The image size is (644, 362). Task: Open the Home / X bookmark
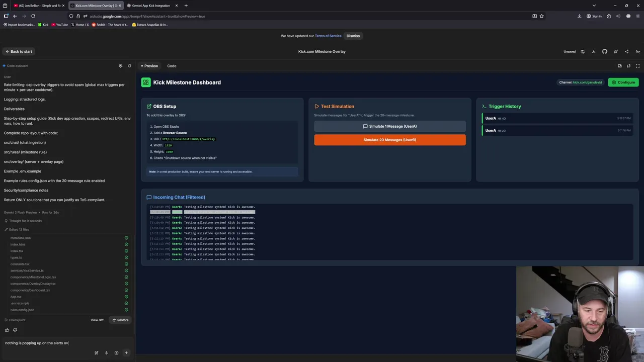tap(80, 25)
